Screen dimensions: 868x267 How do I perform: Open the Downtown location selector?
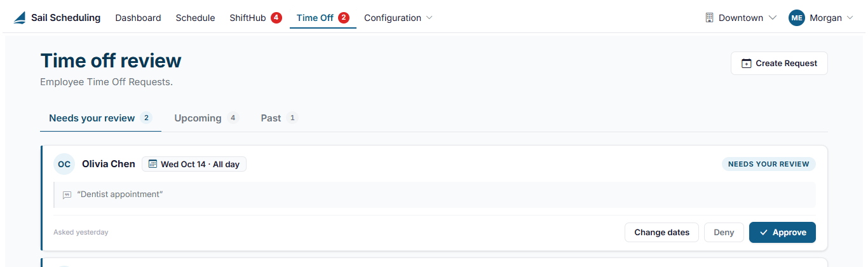coord(741,18)
